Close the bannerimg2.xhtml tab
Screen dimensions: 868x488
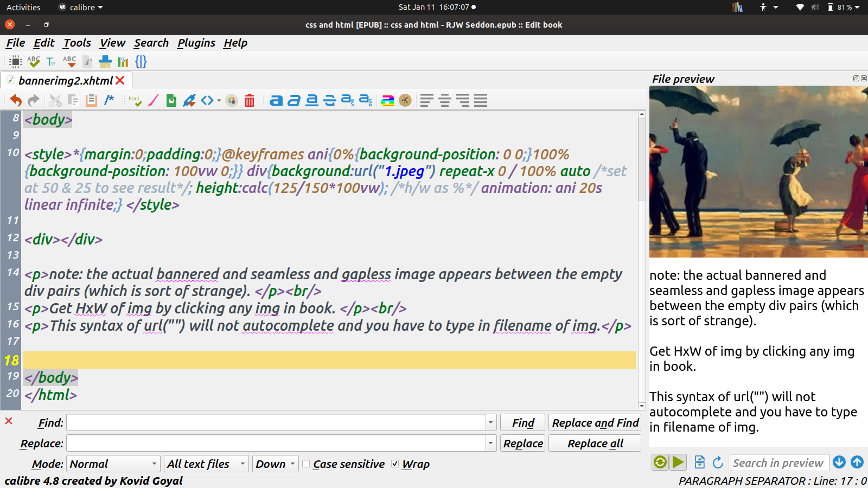pos(120,80)
